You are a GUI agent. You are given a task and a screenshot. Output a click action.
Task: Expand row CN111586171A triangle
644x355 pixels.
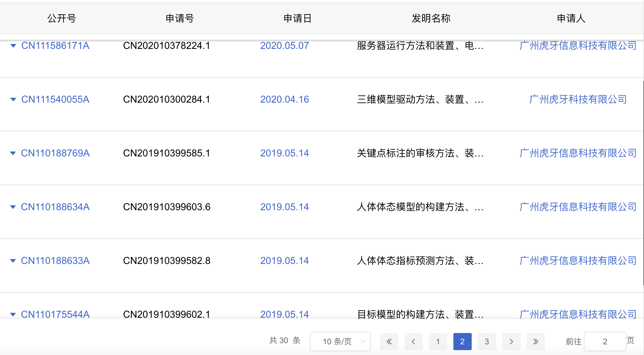tap(13, 46)
